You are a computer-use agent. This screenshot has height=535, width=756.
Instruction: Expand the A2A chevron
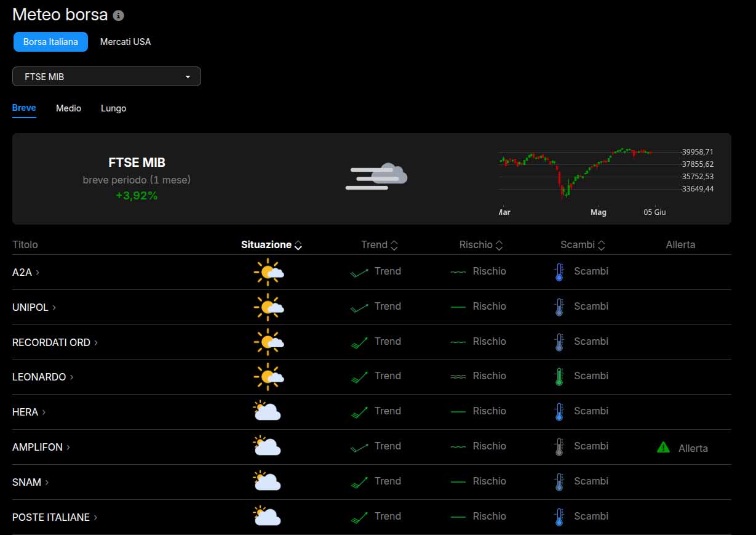38,272
